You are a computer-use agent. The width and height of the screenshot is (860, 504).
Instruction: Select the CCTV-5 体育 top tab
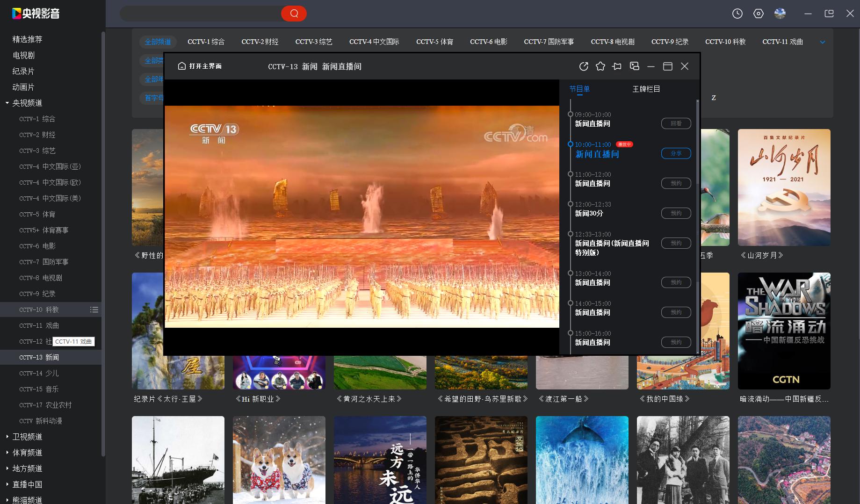coord(434,42)
